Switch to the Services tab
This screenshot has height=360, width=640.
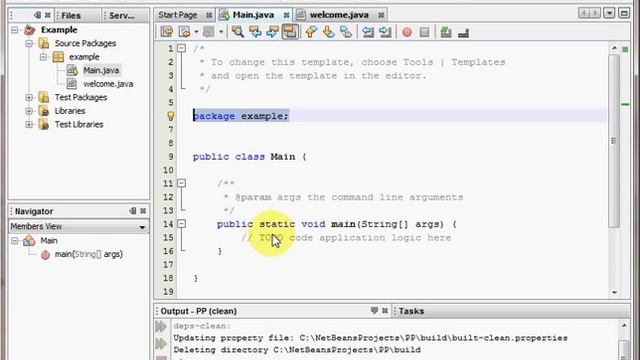coord(125,16)
